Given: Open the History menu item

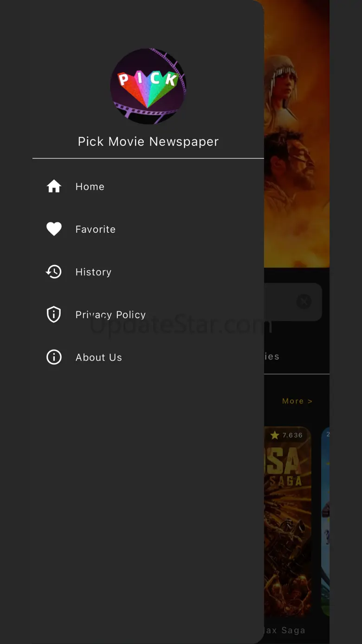Looking at the screenshot, I should click(x=148, y=272).
